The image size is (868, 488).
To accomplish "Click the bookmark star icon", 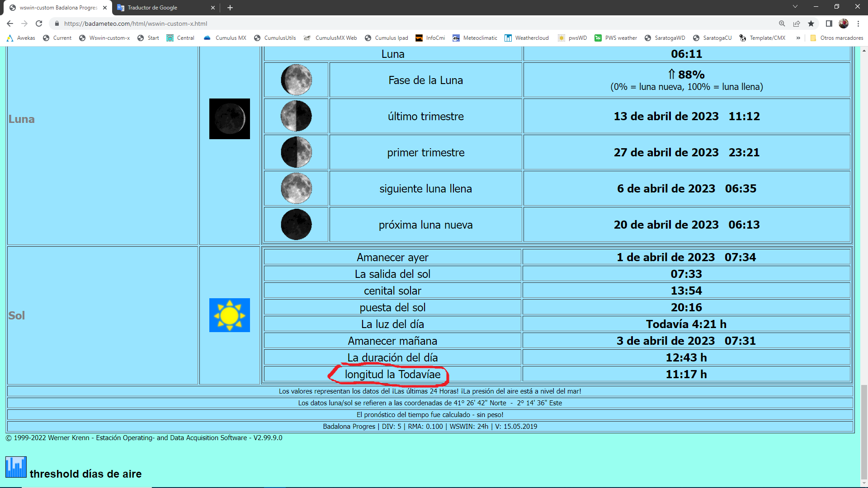I will click(x=811, y=23).
